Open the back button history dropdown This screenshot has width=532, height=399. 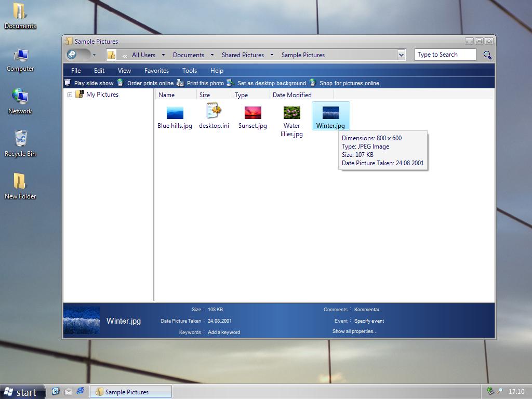tap(94, 55)
